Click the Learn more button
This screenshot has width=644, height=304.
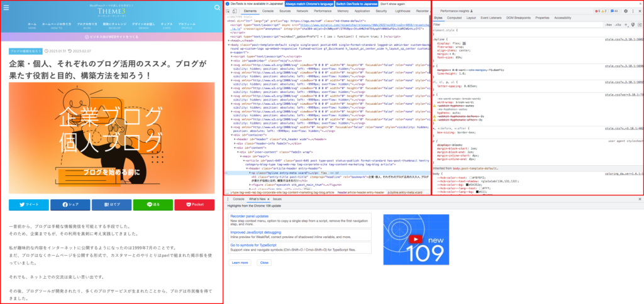click(240, 263)
